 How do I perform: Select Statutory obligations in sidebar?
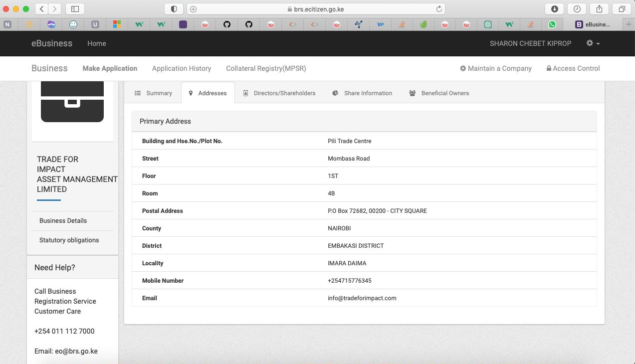(x=69, y=240)
